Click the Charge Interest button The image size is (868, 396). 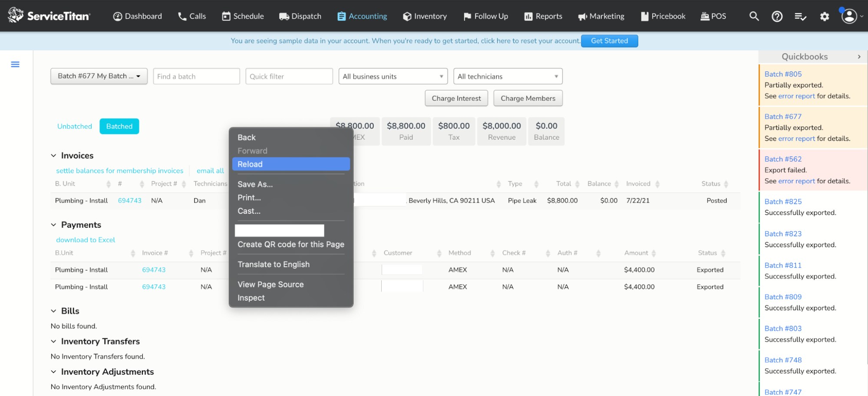[456, 98]
